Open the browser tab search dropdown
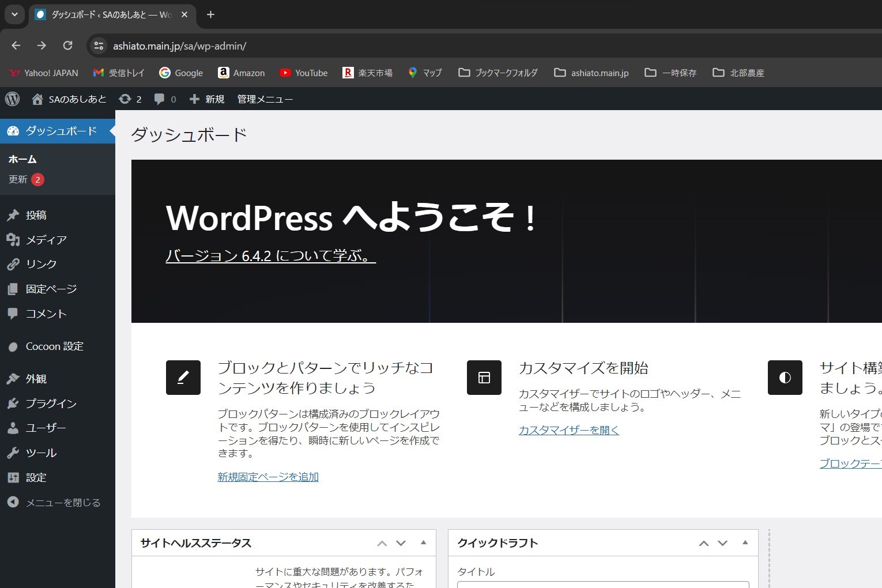This screenshot has width=882, height=588. 14,14
